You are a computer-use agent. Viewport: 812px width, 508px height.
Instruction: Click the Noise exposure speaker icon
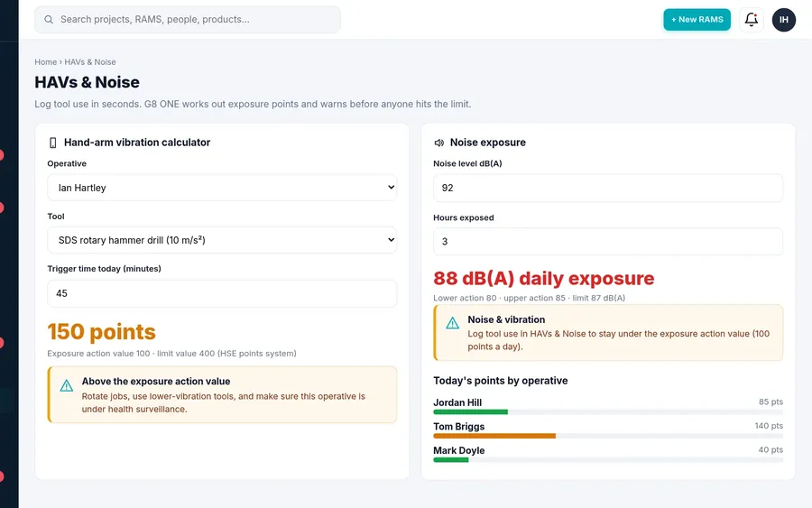pyautogui.click(x=439, y=143)
